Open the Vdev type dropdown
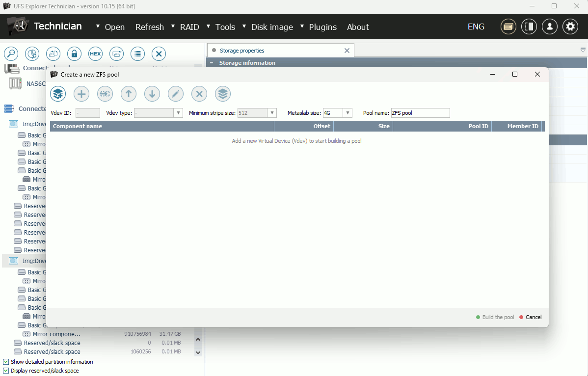 point(178,113)
